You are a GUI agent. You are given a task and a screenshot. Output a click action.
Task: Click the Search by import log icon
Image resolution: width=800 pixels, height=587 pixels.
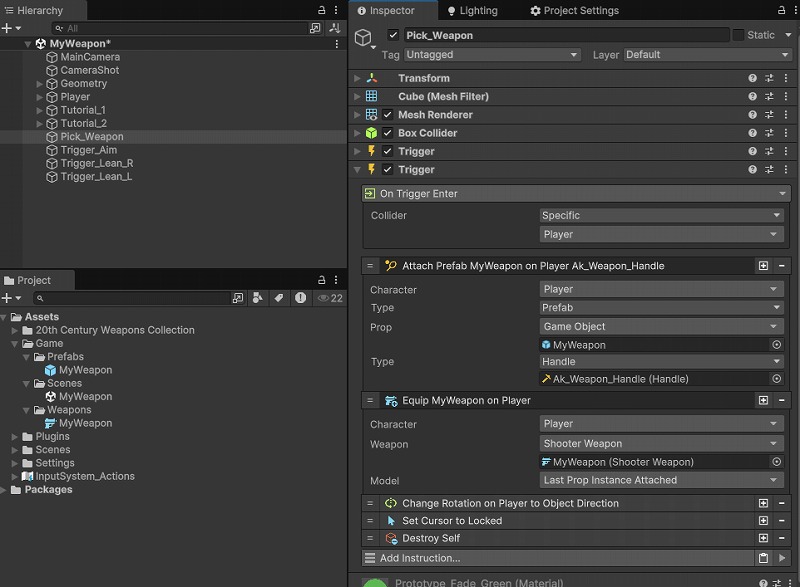[x=301, y=298]
